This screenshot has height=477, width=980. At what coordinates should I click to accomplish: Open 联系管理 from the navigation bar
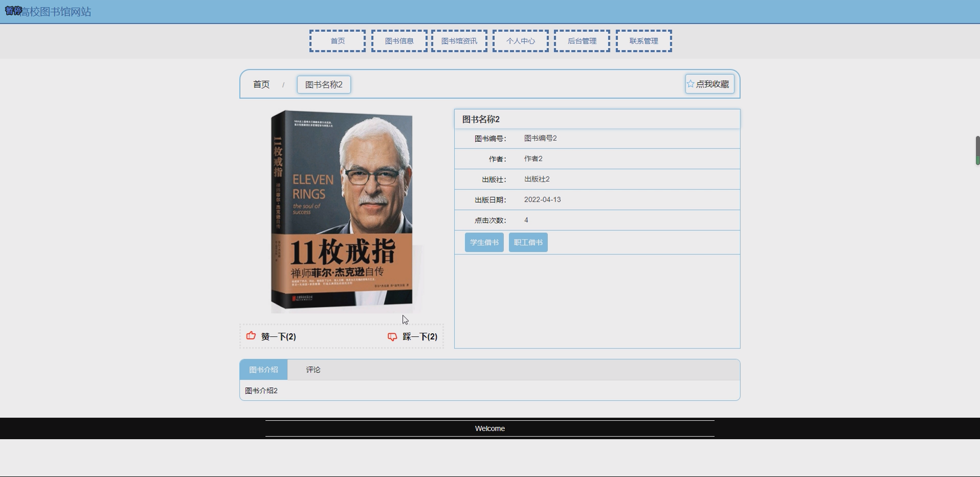click(x=644, y=41)
